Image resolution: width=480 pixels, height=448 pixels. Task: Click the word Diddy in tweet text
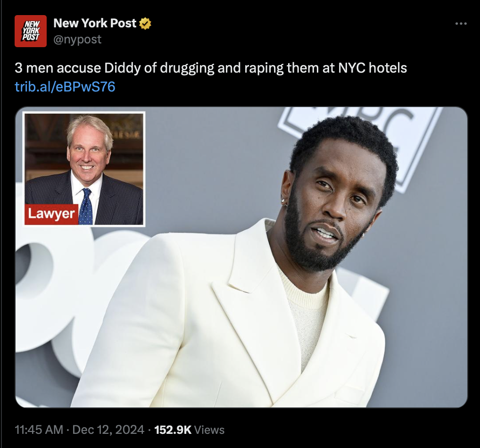(x=122, y=68)
